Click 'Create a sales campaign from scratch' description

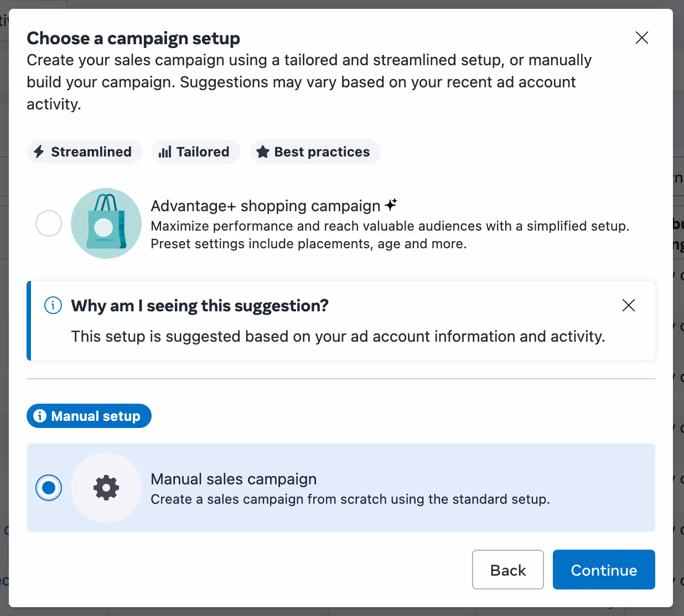(350, 499)
